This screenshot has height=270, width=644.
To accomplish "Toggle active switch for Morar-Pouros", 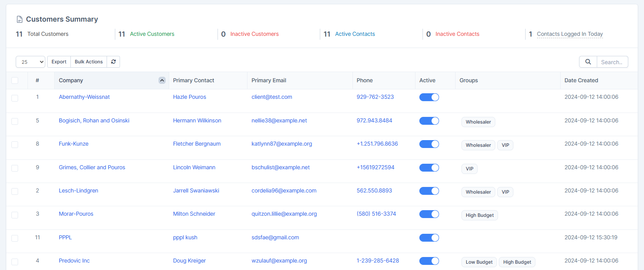I will [x=429, y=214].
